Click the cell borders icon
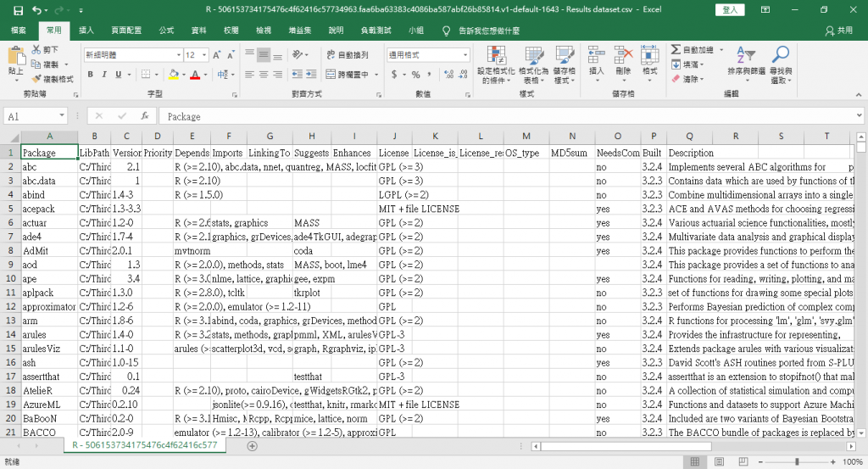Screen dimensions: 868x469 (146, 74)
